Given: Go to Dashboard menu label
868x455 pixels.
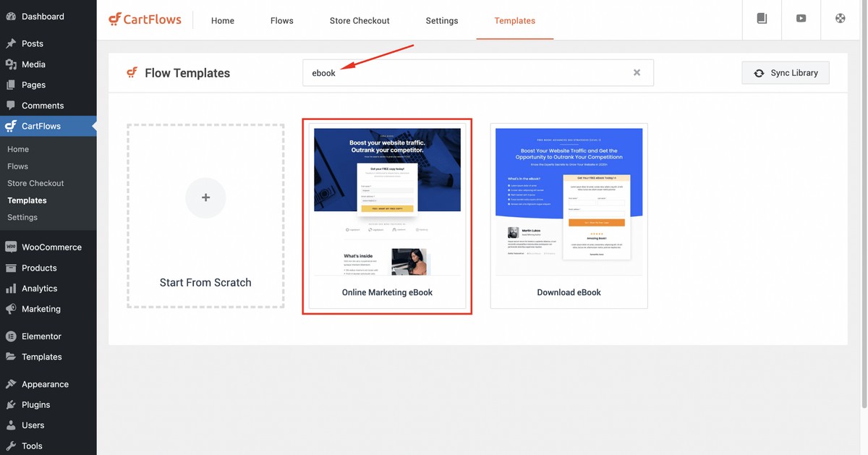Looking at the screenshot, I should point(43,16).
